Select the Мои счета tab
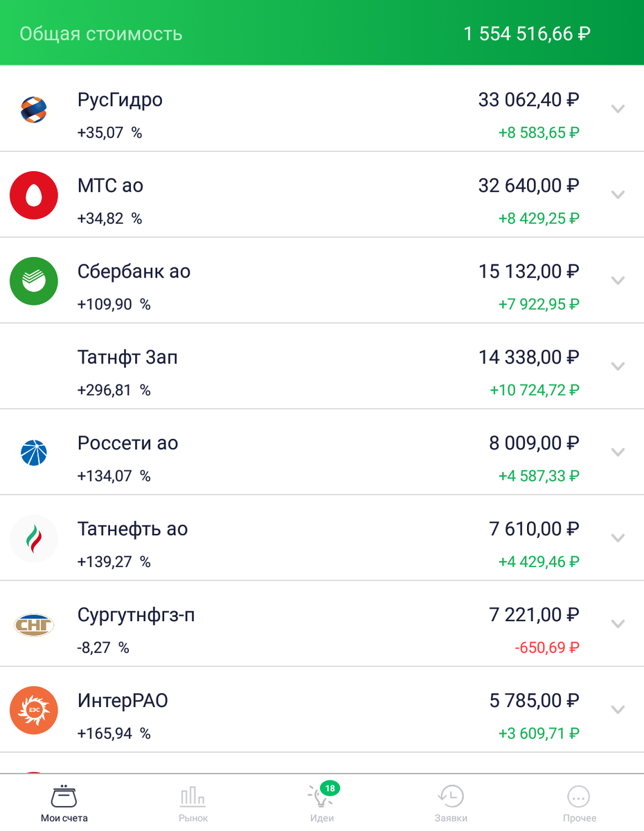 point(64,803)
